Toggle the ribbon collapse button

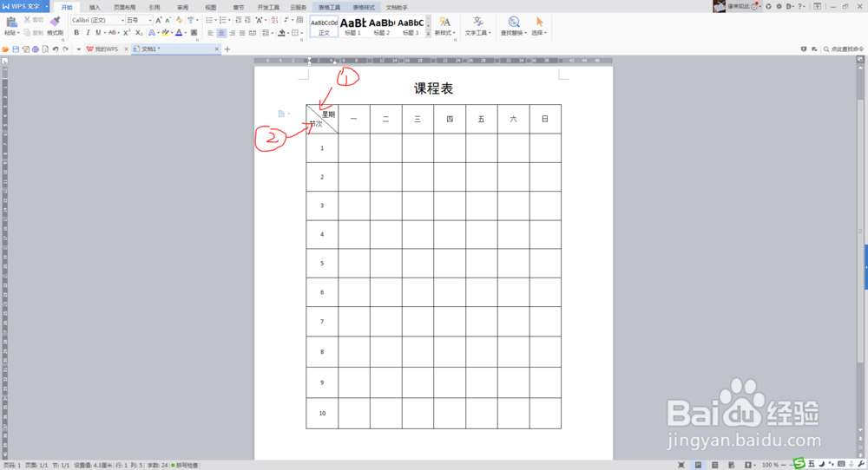pyautogui.click(x=817, y=6)
